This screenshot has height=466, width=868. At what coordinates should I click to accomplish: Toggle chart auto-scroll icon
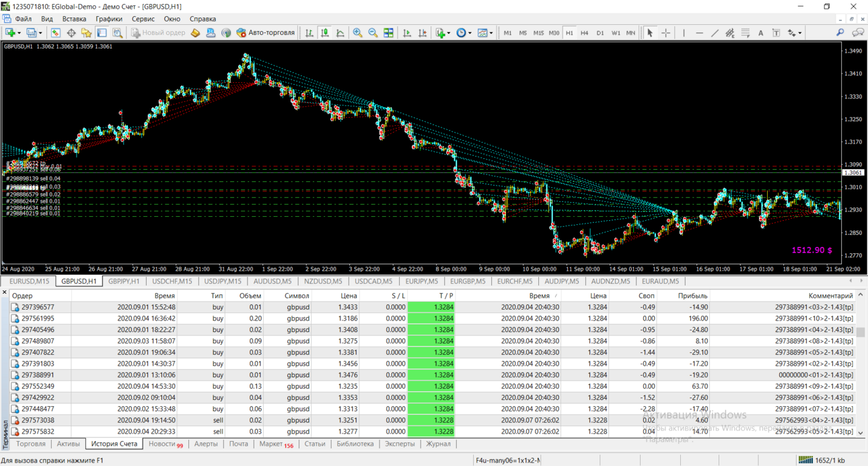point(406,32)
